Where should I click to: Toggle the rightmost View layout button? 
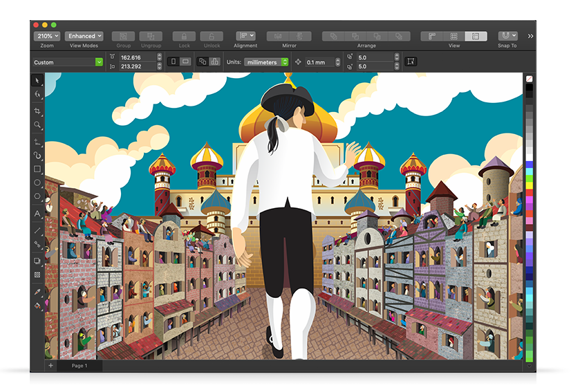476,36
